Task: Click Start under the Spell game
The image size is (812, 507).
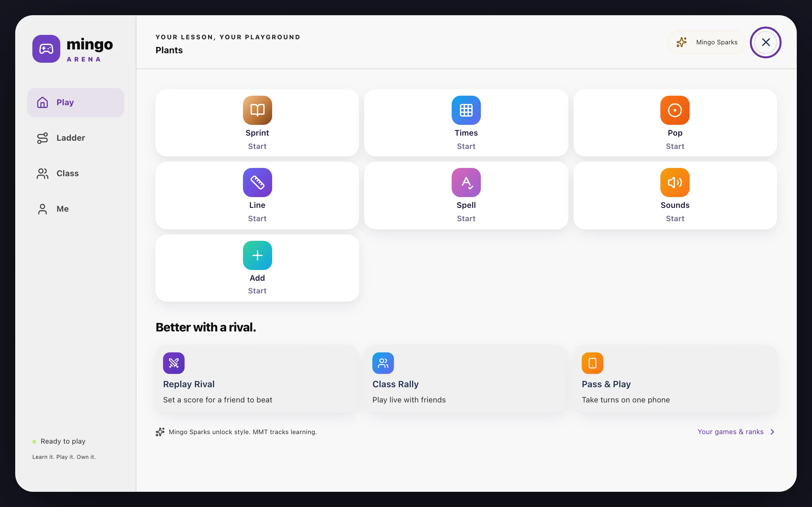Action: [466, 219]
